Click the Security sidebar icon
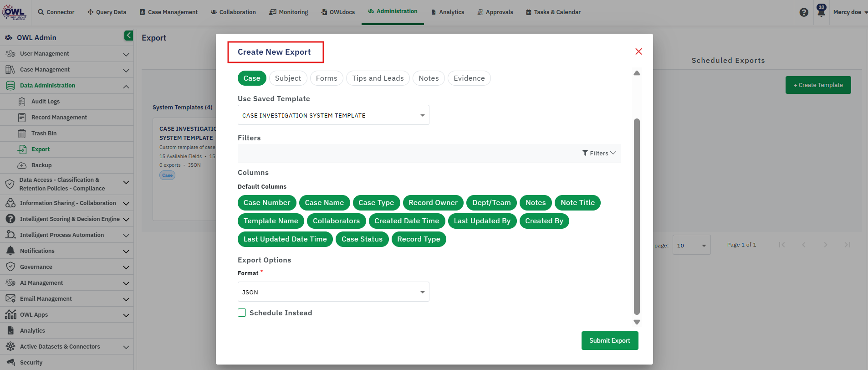 pyautogui.click(x=10, y=363)
